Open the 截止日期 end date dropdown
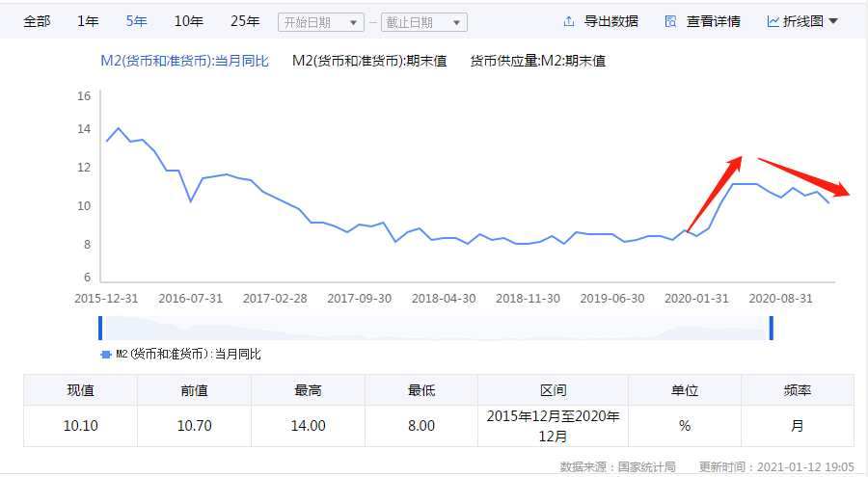This screenshot has height=477, width=868. click(424, 22)
